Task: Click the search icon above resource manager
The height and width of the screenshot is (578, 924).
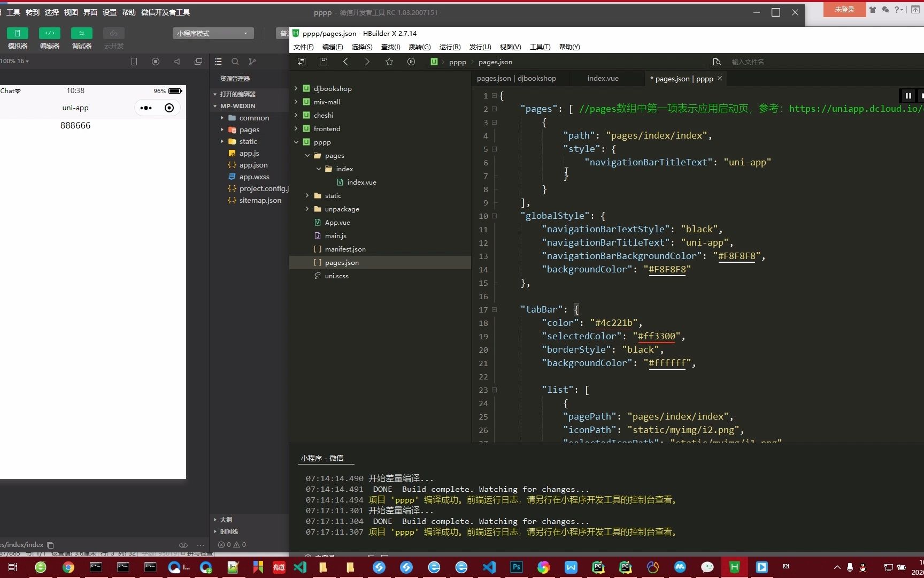Action: tap(235, 62)
